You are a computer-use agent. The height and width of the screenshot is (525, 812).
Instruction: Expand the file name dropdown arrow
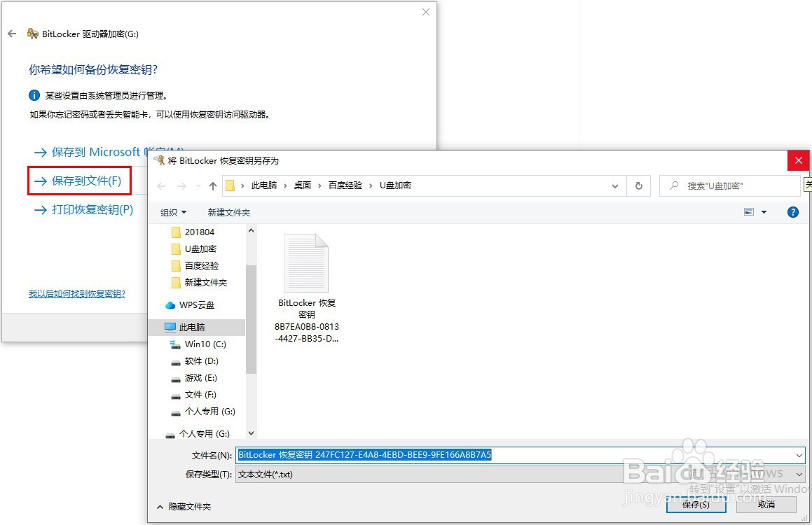pos(799,455)
